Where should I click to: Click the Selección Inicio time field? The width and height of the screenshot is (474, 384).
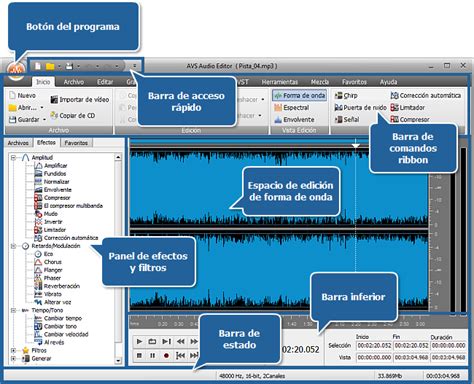tap(374, 346)
